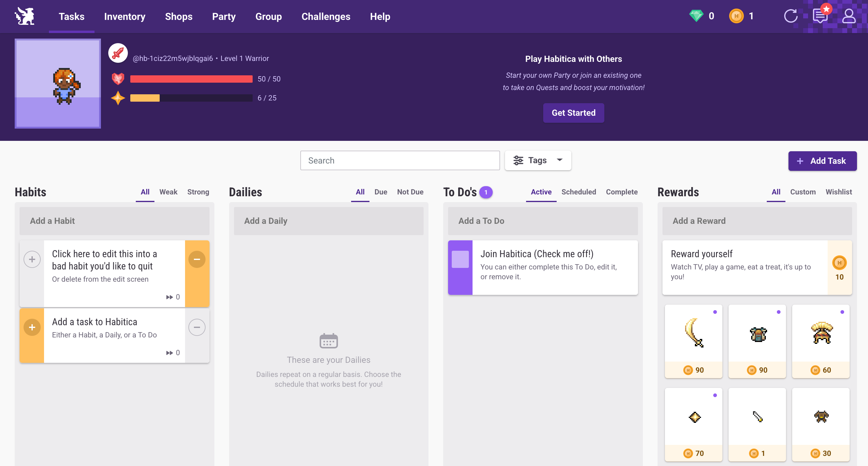Click plus on Add a task to Habitica
This screenshot has width=868, height=466.
tap(32, 327)
